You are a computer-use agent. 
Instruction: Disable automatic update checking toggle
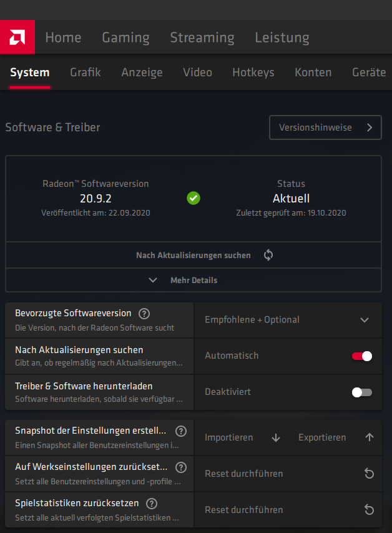362,356
